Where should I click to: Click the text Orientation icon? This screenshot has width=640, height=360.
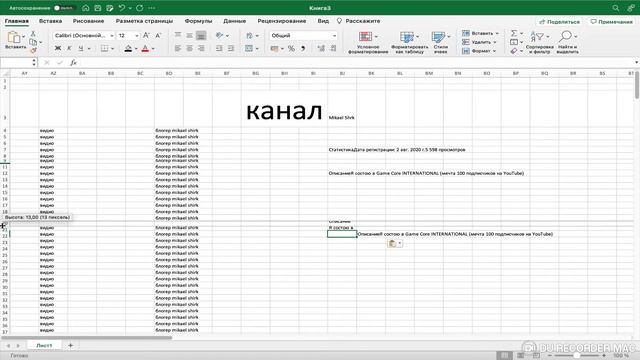point(220,36)
